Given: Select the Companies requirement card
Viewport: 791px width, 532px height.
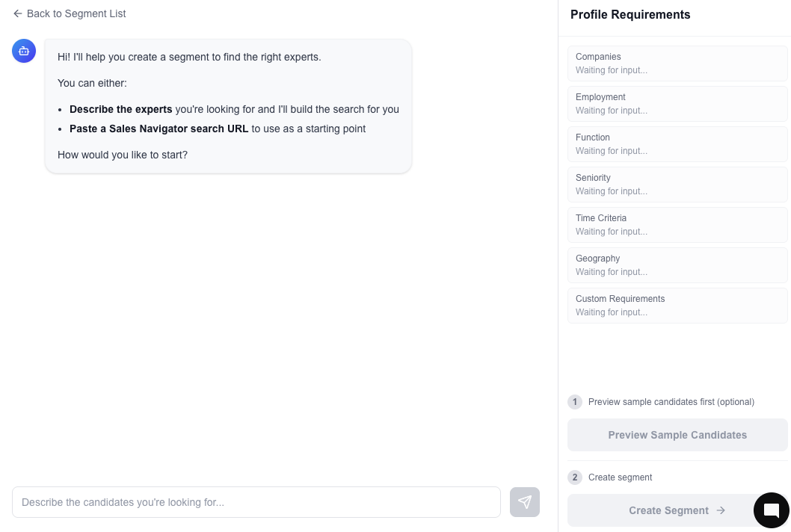Looking at the screenshot, I should point(677,64).
